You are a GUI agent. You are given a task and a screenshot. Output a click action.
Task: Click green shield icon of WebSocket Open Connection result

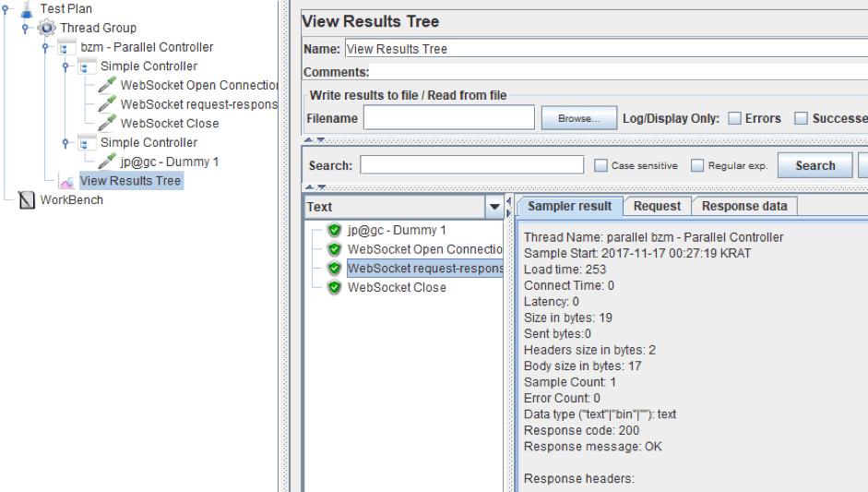[x=334, y=249]
